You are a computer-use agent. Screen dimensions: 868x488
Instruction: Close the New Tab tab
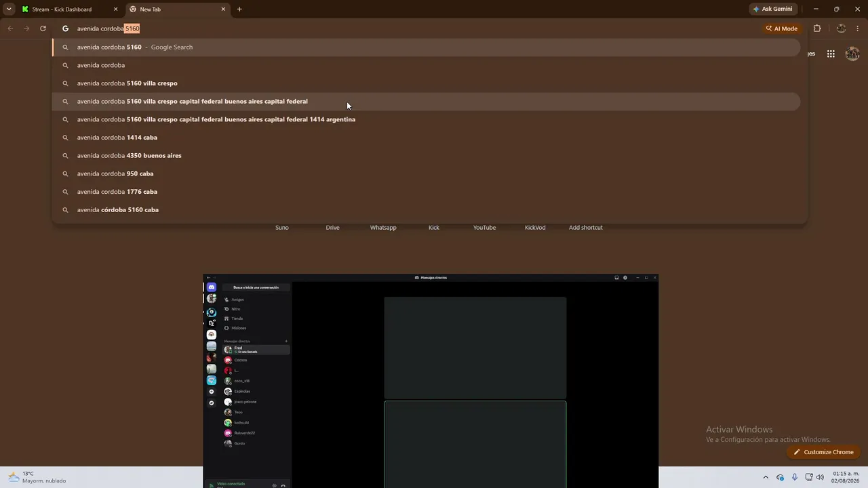pos(223,9)
